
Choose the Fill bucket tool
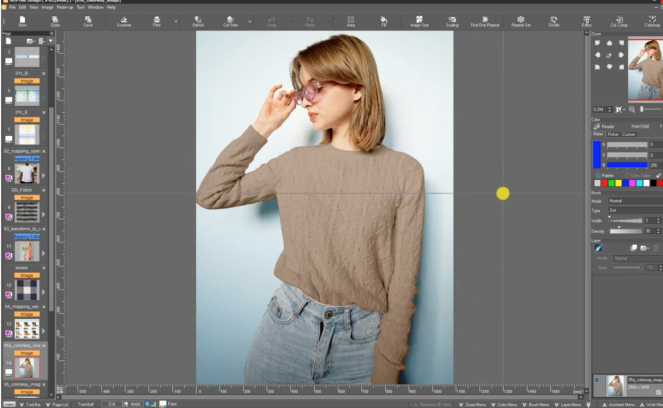tap(384, 22)
